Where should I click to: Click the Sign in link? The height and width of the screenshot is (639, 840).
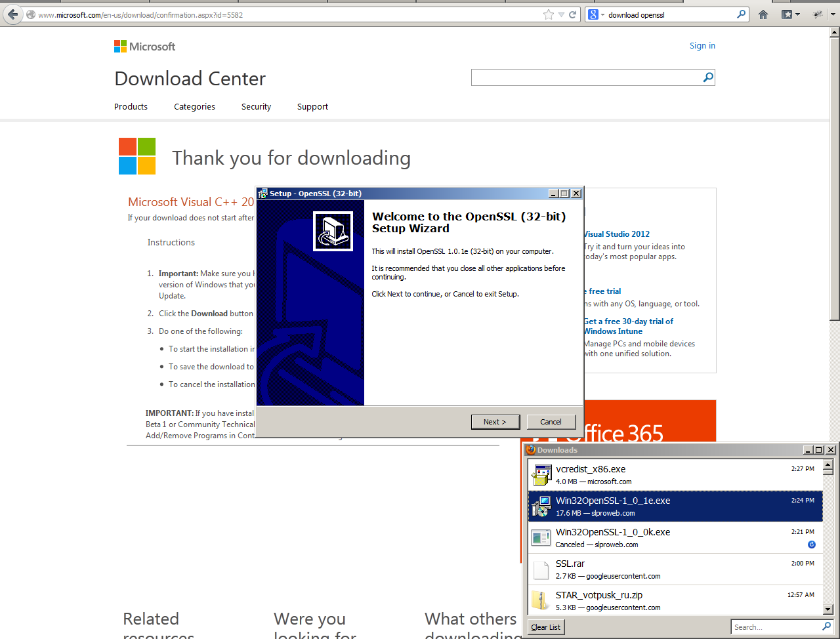tap(702, 45)
